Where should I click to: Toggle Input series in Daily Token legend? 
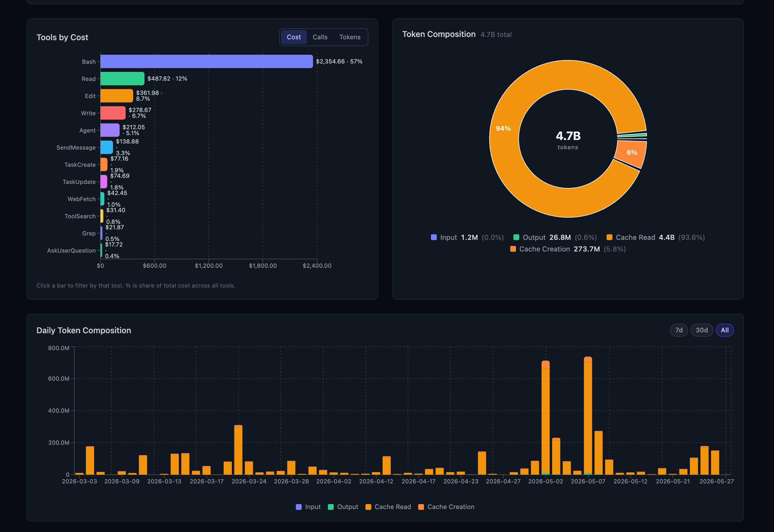pyautogui.click(x=308, y=507)
